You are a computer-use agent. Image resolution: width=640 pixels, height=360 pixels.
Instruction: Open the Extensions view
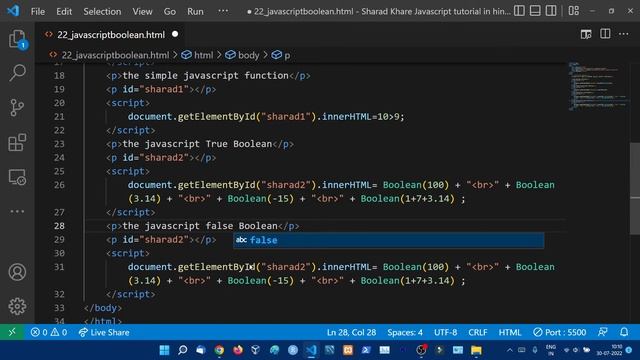coord(17,142)
